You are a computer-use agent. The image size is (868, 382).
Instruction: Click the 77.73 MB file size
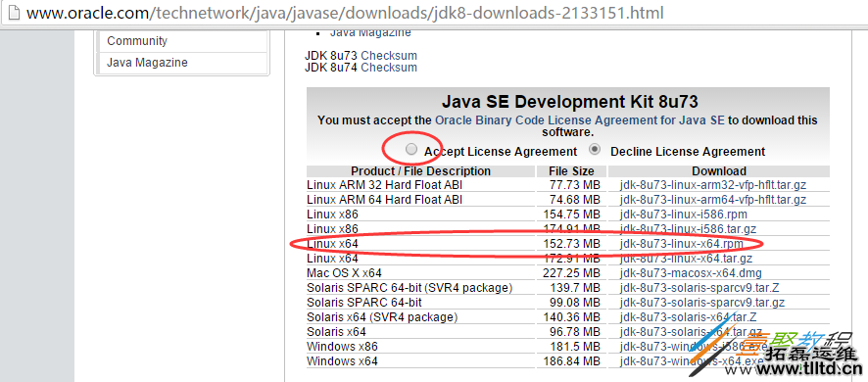coord(575,185)
